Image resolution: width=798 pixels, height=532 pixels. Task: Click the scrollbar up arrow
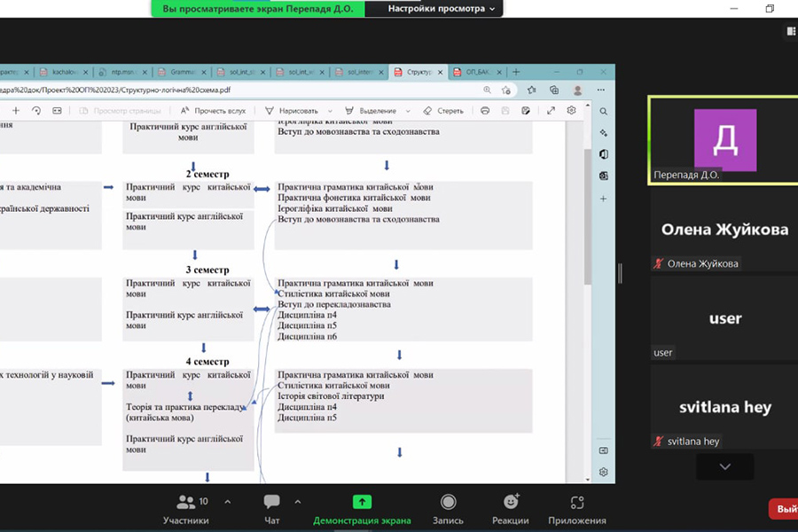coord(587,106)
